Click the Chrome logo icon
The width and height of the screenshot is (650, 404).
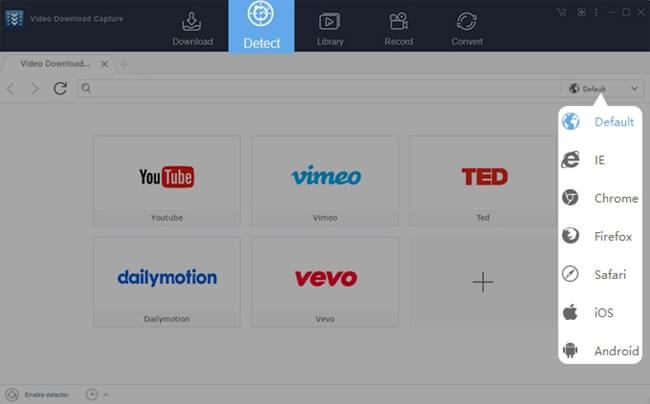(570, 197)
